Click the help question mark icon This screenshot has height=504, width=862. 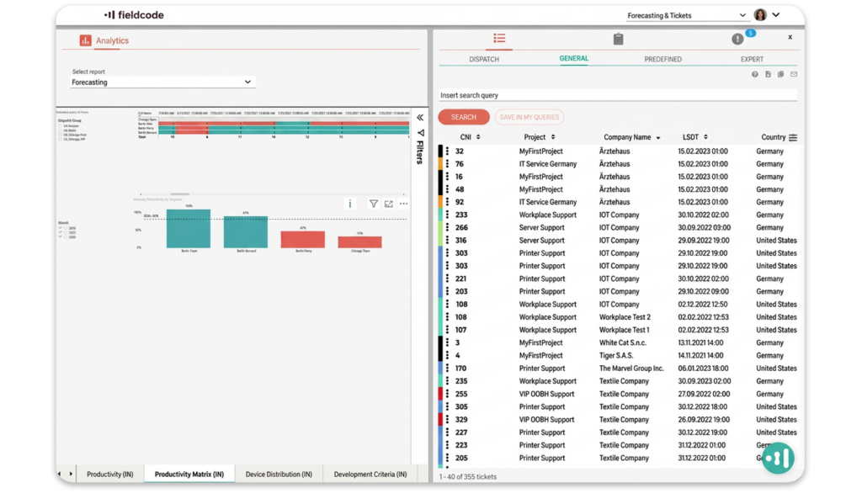[x=755, y=74]
